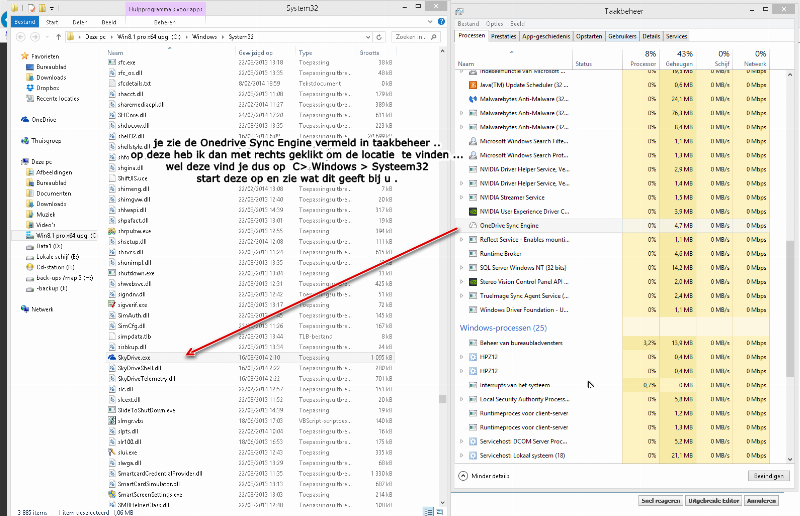This screenshot has height=516, width=800.
Task: Click the Netwerk icon in the Explorer sidebar
Action: click(x=25, y=309)
